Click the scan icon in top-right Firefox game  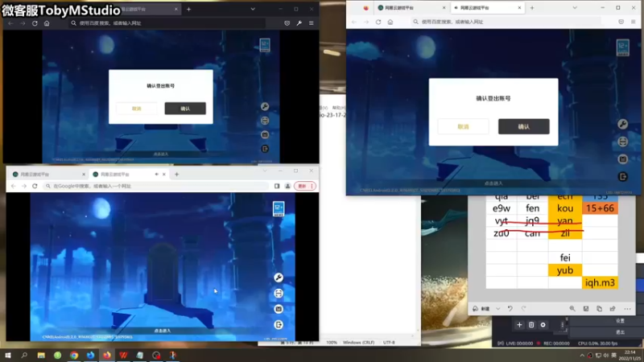click(622, 142)
